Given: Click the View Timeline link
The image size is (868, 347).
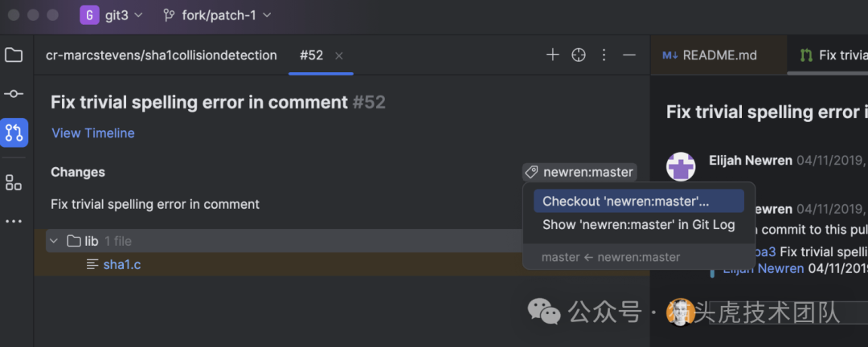Looking at the screenshot, I should coord(93,133).
